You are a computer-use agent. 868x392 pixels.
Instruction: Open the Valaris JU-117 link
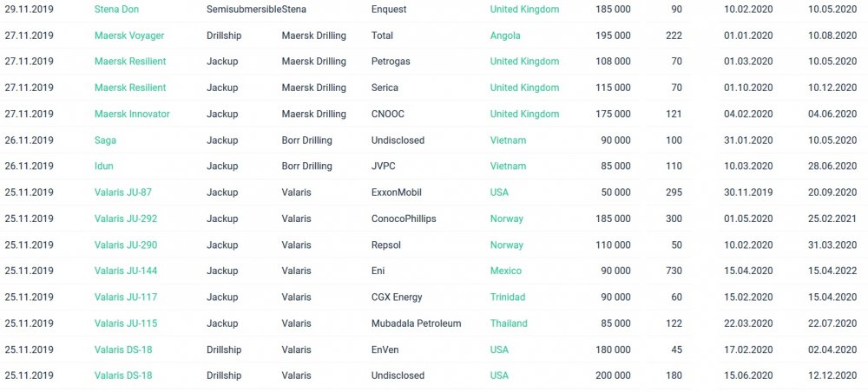(125, 297)
